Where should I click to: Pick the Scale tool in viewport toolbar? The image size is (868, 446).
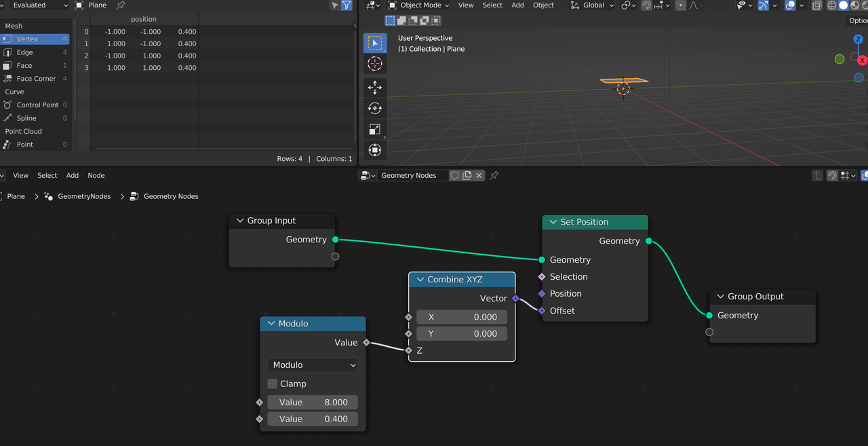pyautogui.click(x=374, y=129)
